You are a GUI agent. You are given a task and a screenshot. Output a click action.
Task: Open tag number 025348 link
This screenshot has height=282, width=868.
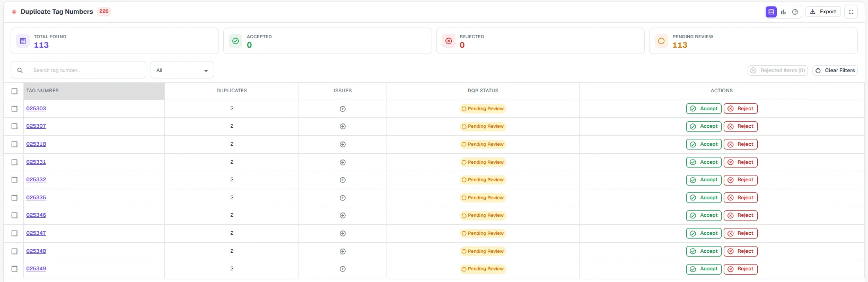click(x=36, y=251)
